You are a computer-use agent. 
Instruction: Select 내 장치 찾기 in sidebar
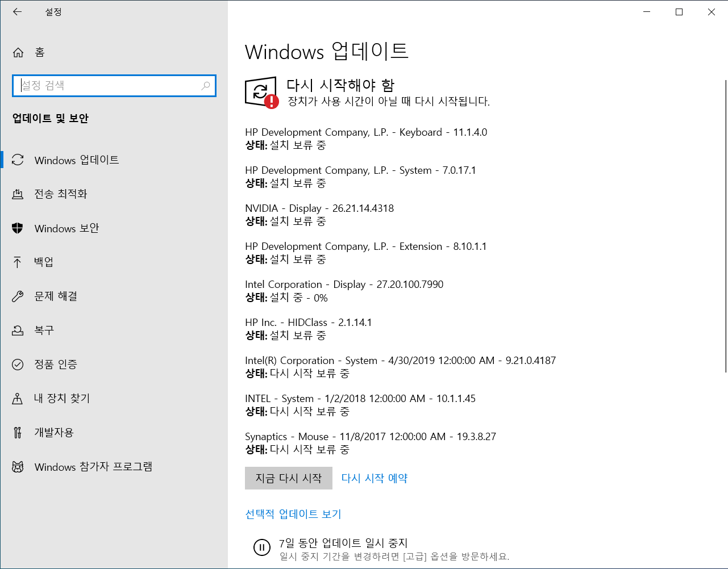[x=114, y=399]
